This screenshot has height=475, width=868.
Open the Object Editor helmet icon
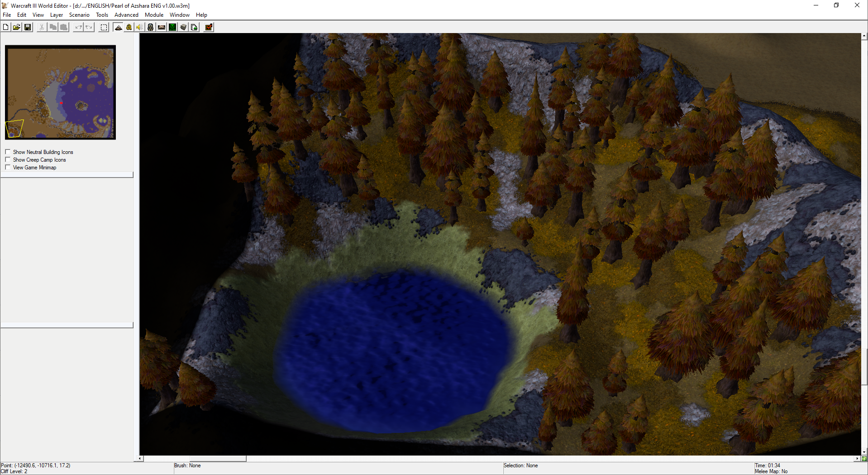[151, 27]
